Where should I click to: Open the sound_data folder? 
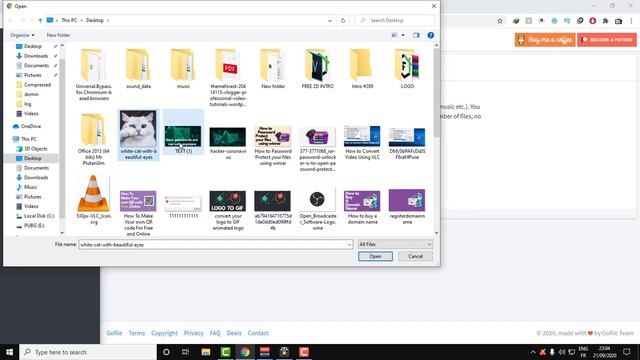tap(138, 68)
